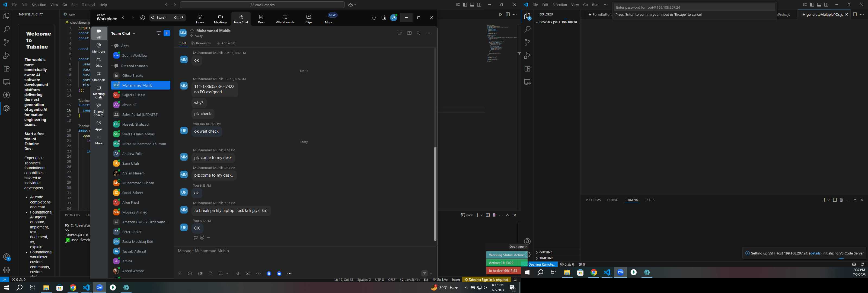Open the text formatting tool in composer
868x293 pixels.
pyautogui.click(x=180, y=274)
